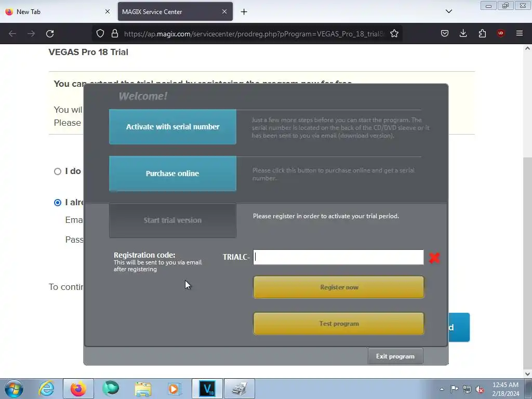Viewport: 532px width, 399px height.
Task: Click the blue button partly hidden behind dialog
Action: click(459, 327)
